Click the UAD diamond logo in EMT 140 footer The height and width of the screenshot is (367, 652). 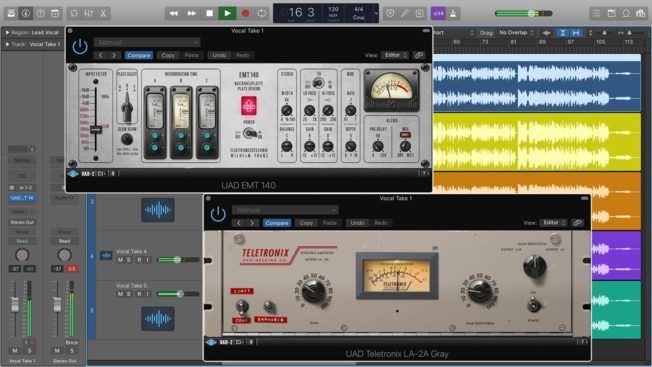[73, 174]
